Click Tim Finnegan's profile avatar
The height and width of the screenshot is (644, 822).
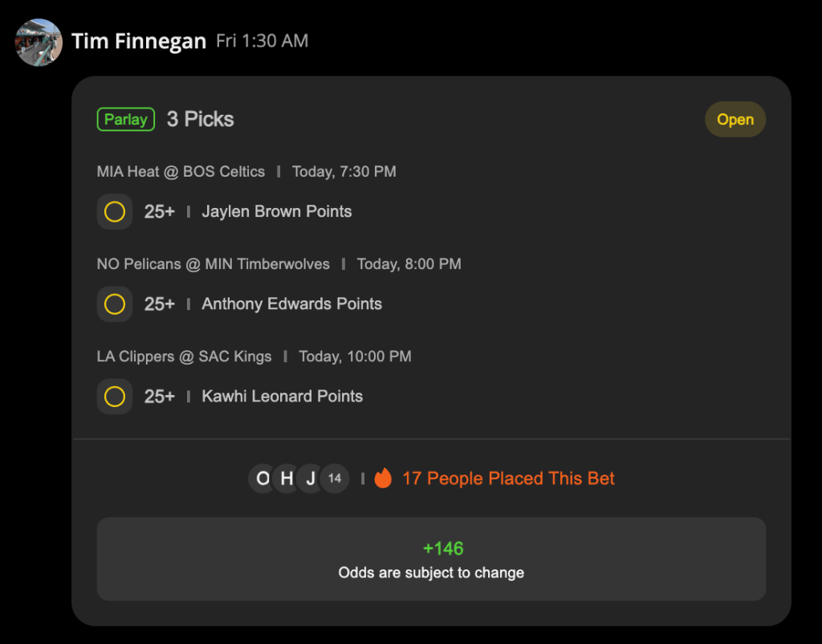click(x=39, y=42)
